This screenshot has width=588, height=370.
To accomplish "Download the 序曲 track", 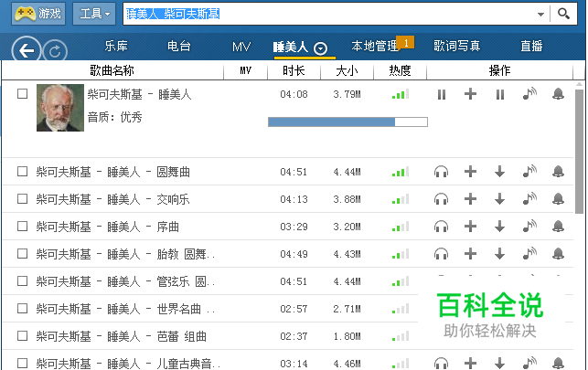I will [499, 227].
